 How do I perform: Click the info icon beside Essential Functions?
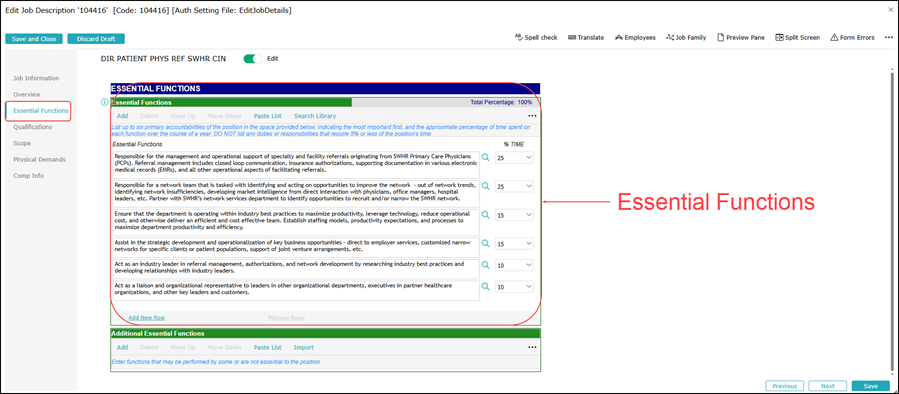pos(104,103)
